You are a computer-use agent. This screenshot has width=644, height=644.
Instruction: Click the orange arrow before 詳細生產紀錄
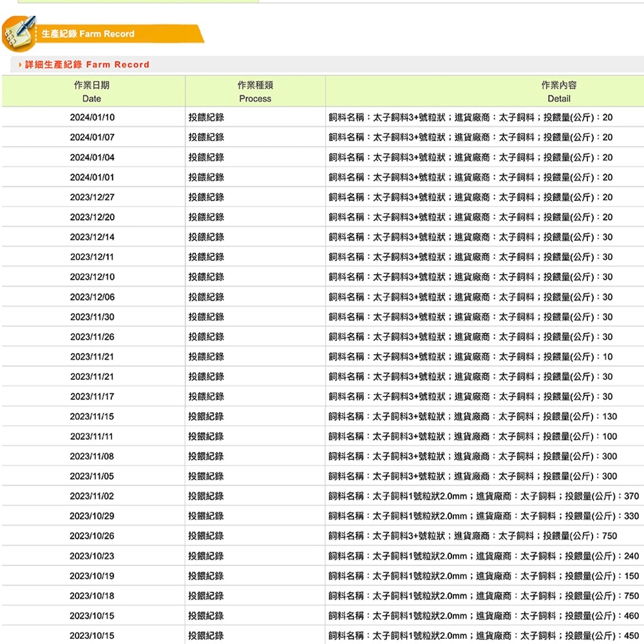point(20,64)
